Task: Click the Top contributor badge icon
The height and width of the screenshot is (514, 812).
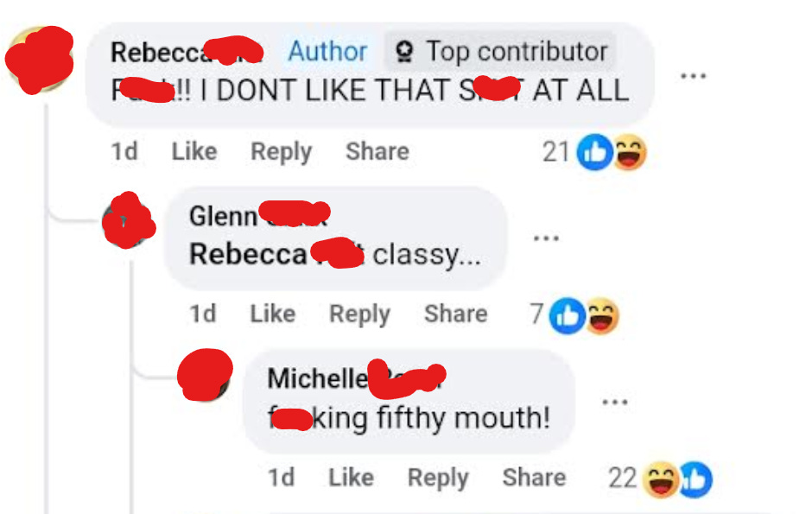Action: click(404, 52)
